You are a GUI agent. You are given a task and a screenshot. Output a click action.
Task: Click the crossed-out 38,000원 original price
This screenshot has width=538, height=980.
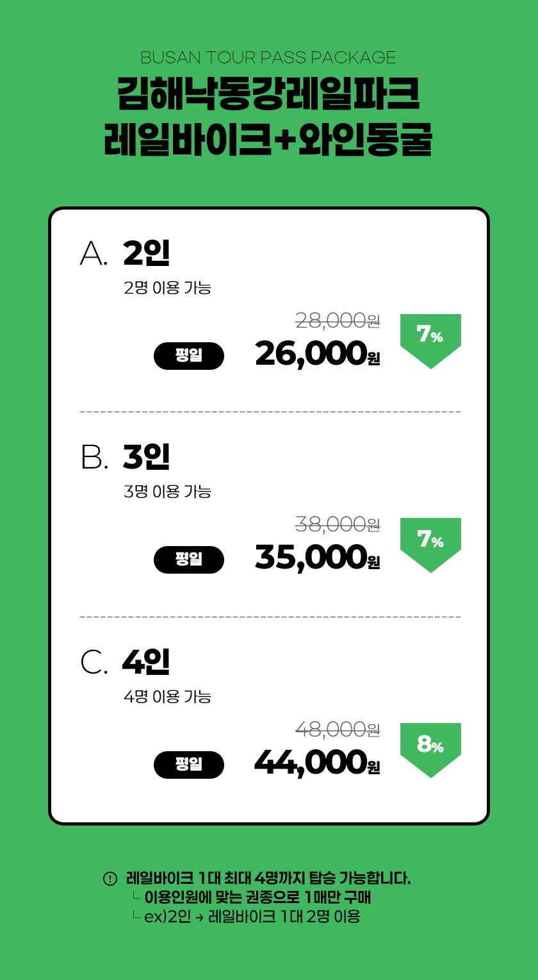338,524
